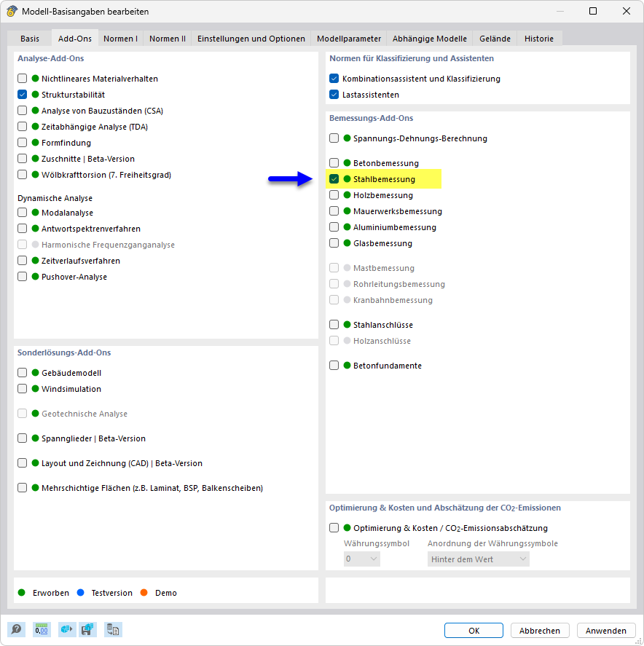Switch to the Normen I tab
The image size is (644, 646).
tap(120, 39)
